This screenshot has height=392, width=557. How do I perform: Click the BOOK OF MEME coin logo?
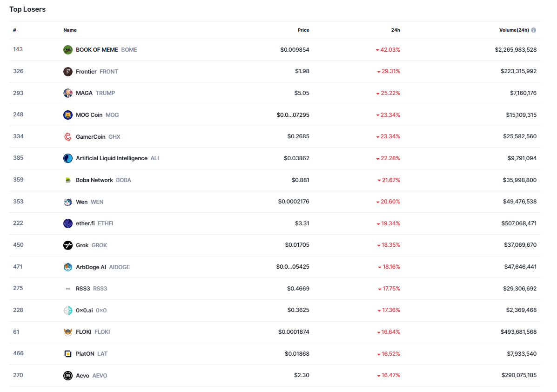(x=68, y=50)
